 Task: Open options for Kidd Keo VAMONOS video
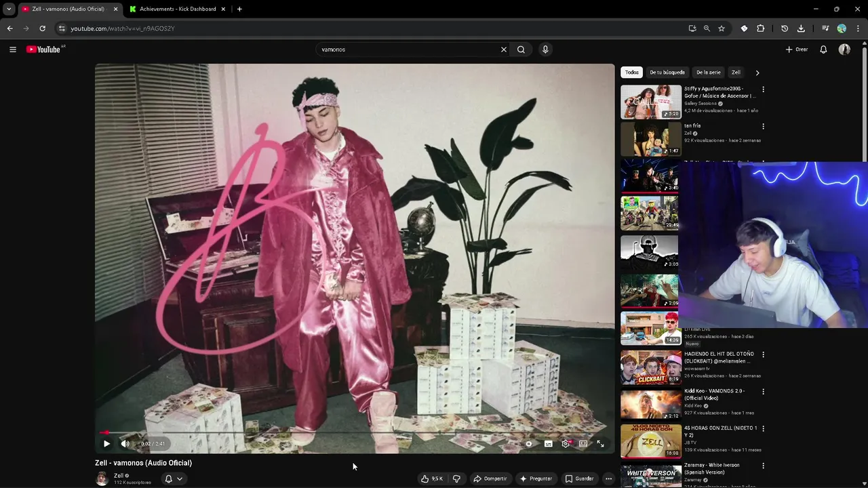(763, 392)
